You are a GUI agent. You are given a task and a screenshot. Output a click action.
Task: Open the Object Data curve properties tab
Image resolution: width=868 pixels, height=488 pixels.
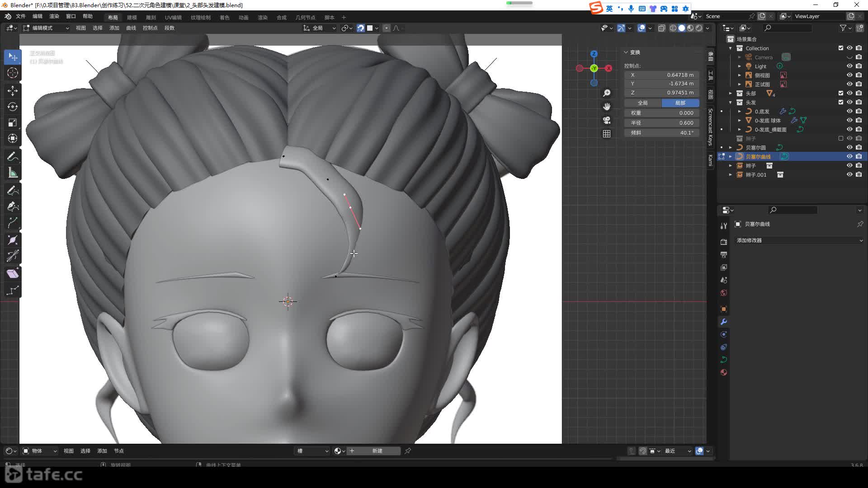click(x=724, y=360)
